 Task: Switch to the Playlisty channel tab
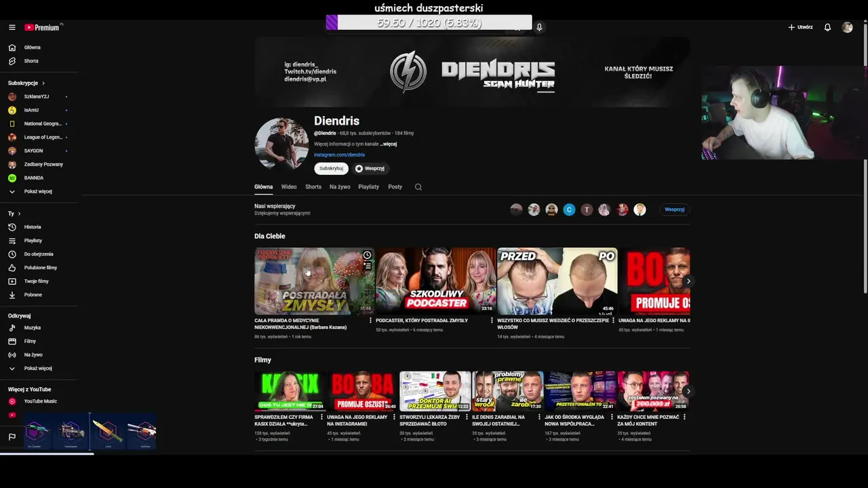[x=368, y=187]
